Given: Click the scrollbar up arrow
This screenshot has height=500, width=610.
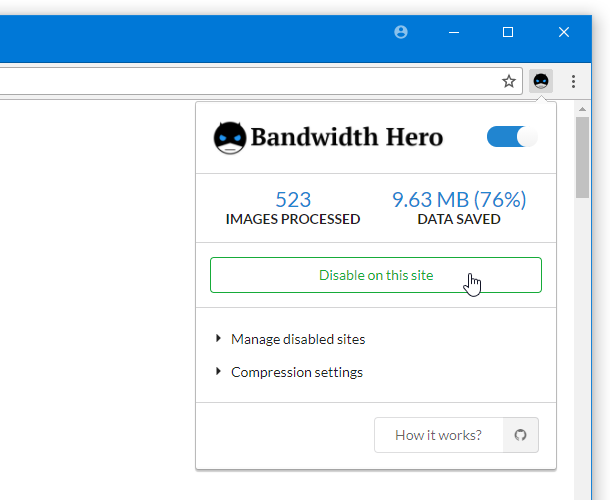Looking at the screenshot, I should tap(582, 109).
